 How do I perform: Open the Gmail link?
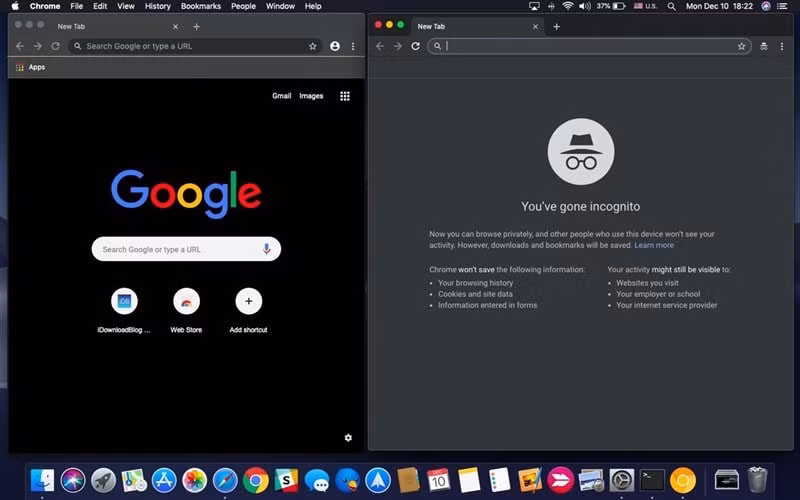(282, 95)
